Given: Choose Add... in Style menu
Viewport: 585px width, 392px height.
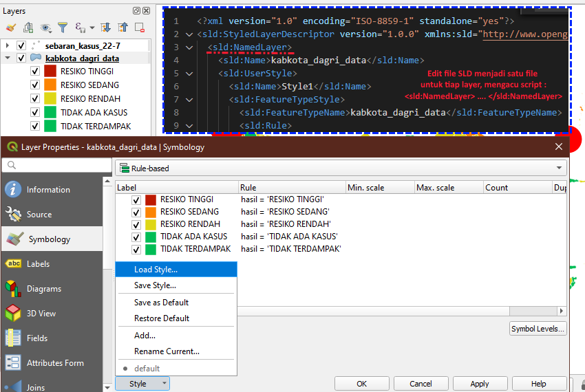Looking at the screenshot, I should click(176, 336).
